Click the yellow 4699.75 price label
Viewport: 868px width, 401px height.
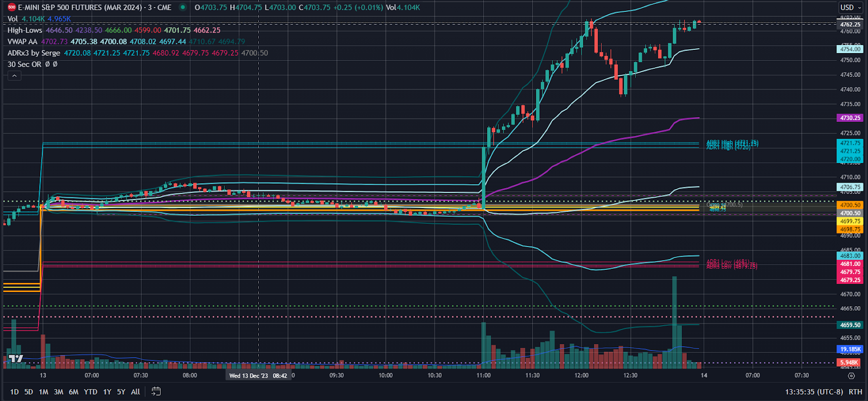(850, 221)
